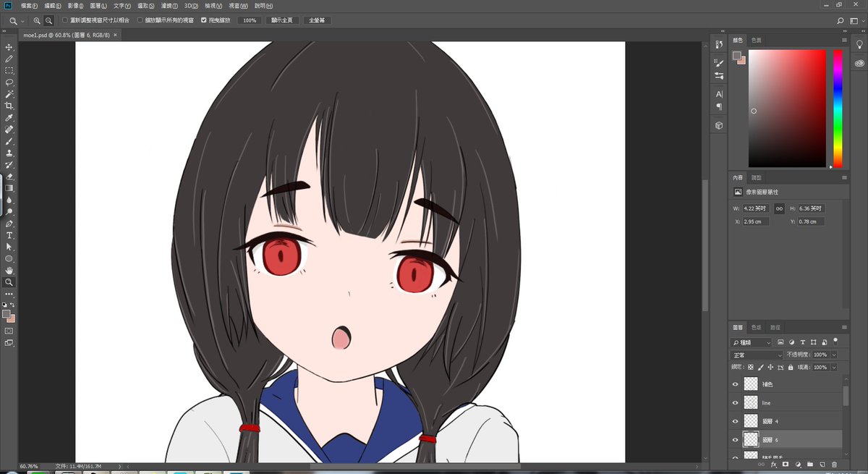Select the Crop tool
868x474 pixels.
(x=9, y=106)
